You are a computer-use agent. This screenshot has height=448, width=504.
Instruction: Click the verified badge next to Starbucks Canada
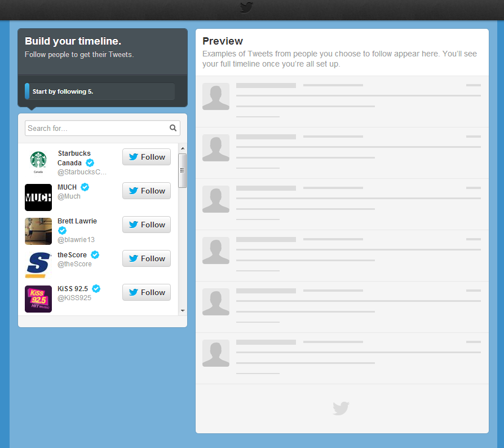pyautogui.click(x=90, y=162)
